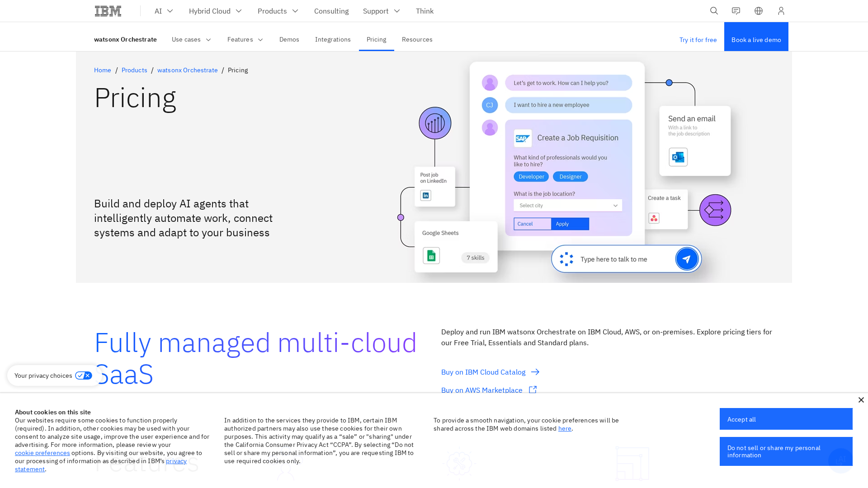Open the Select city dropdown
Image resolution: width=868 pixels, height=488 pixels.
[567, 205]
